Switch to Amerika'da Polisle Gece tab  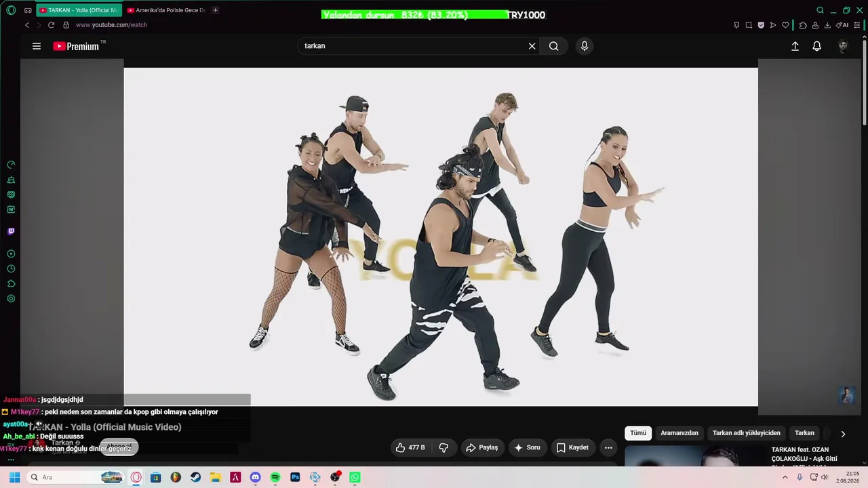(x=167, y=10)
